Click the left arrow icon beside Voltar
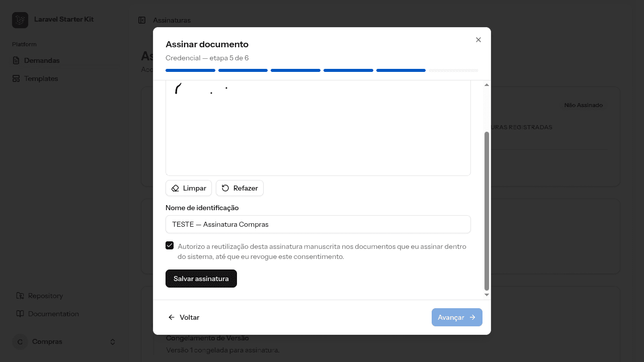 pos(172,317)
